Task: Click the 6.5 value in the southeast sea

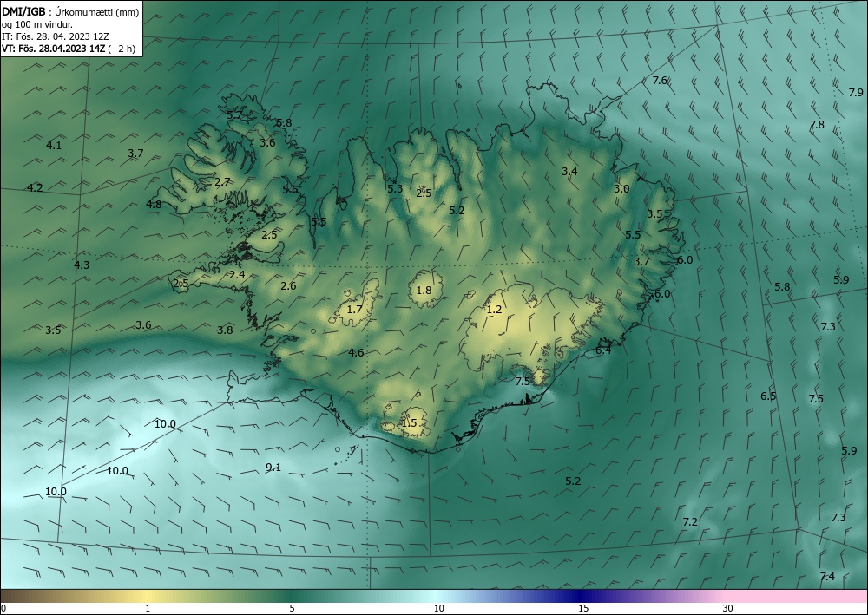Action: click(x=768, y=396)
